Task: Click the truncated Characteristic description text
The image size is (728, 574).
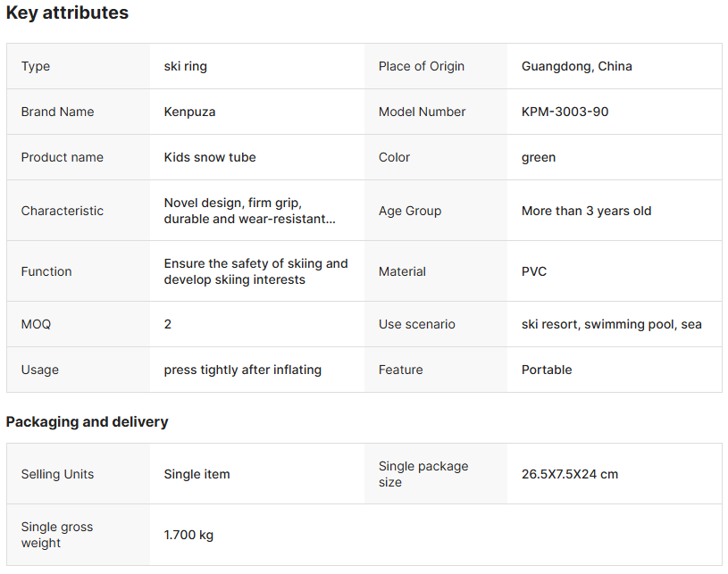Action: pyautogui.click(x=249, y=211)
